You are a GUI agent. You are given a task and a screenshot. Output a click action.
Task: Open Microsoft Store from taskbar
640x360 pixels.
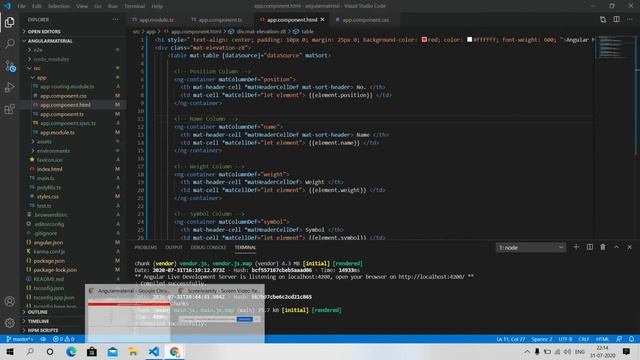click(x=92, y=352)
